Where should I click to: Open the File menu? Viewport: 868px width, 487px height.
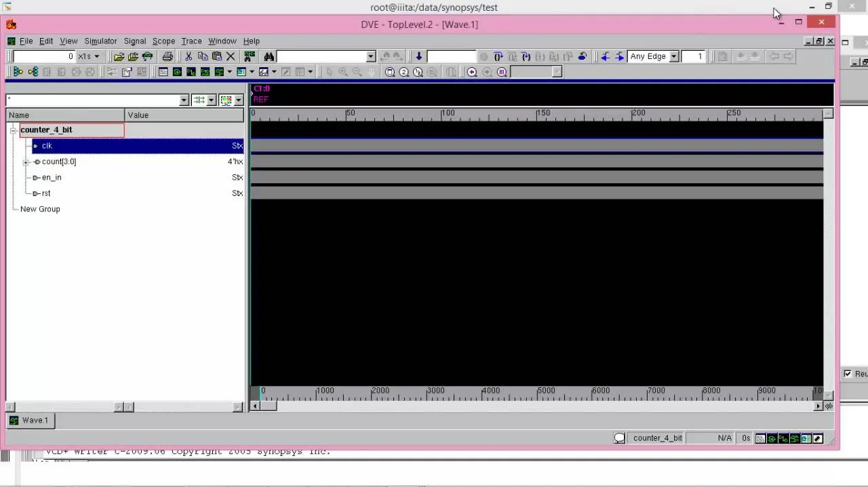(x=26, y=41)
